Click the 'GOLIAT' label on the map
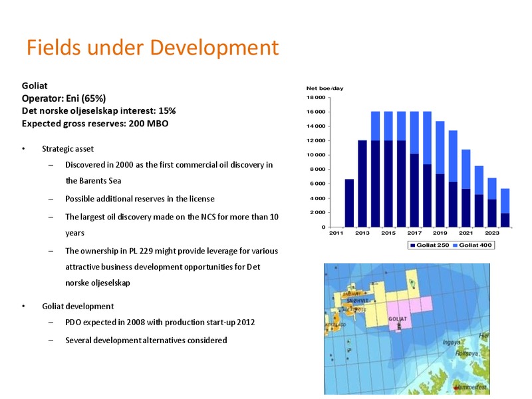The height and width of the screenshot is (399, 532). [x=398, y=319]
